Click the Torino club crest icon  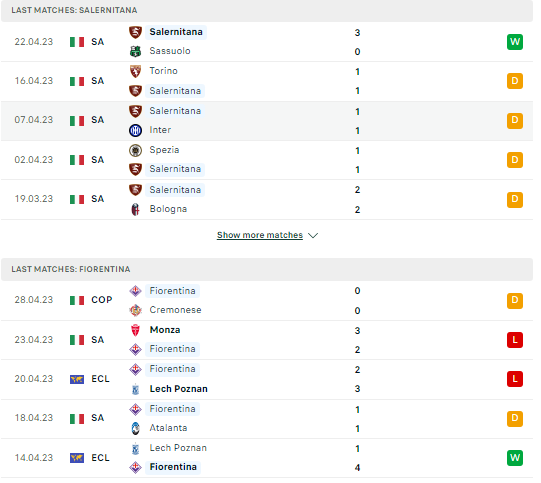137,72
